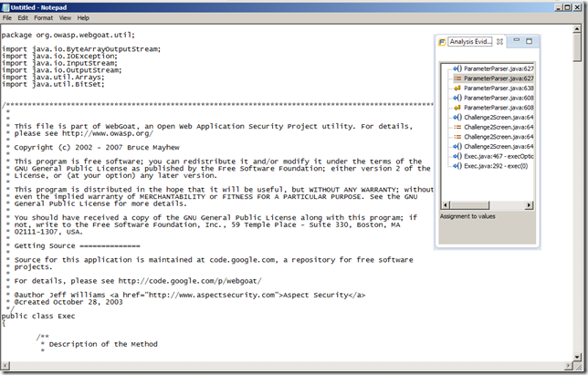Select the Exec.java:467 - execOptions row
The height and width of the screenshot is (375, 588).
pos(493,156)
